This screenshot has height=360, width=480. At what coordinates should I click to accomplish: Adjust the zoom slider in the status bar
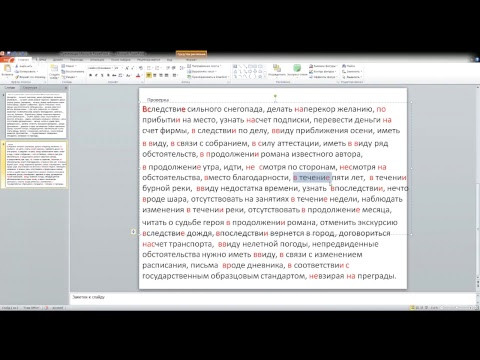coord(456,307)
